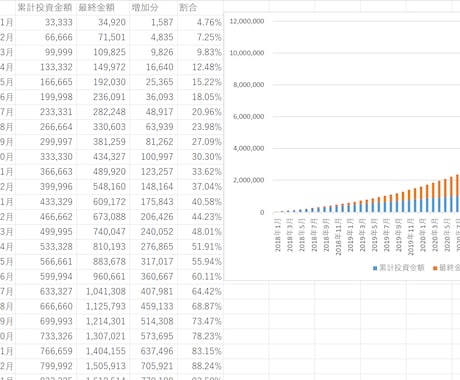Click the 2,000,000 axis label on chart
Screen dimensions: 460x380
click(249, 180)
